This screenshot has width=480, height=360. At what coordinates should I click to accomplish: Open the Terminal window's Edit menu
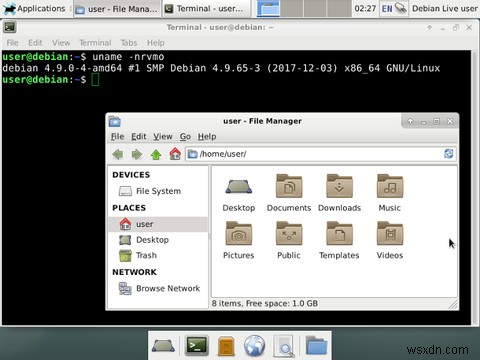pyautogui.click(x=35, y=43)
